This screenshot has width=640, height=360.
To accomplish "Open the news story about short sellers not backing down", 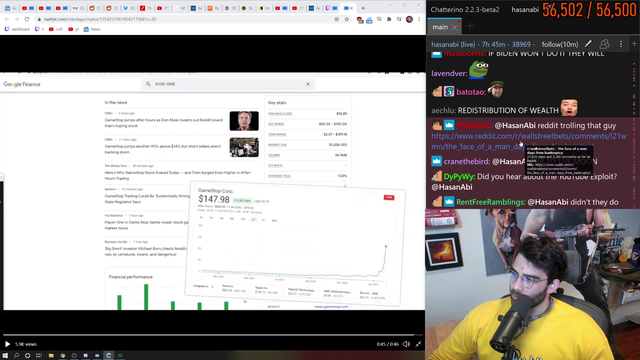I will (x=163, y=149).
